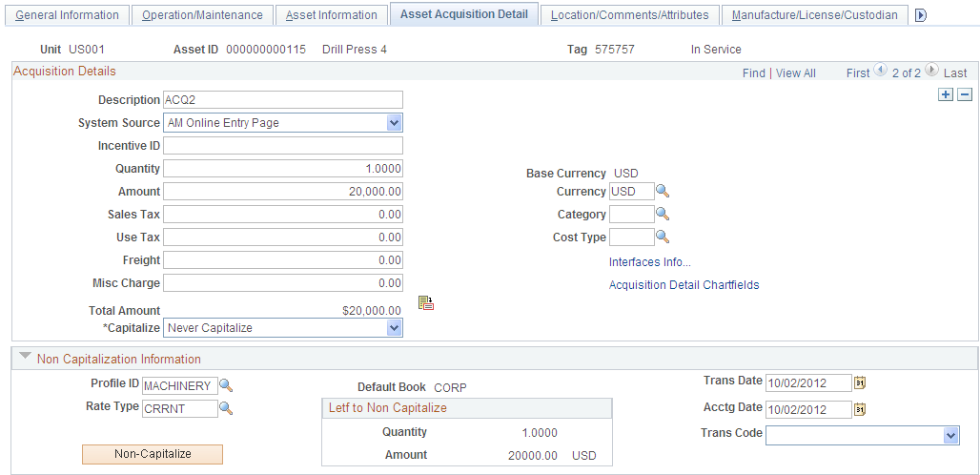Collapse Non Capitalization Information section

click(x=25, y=357)
